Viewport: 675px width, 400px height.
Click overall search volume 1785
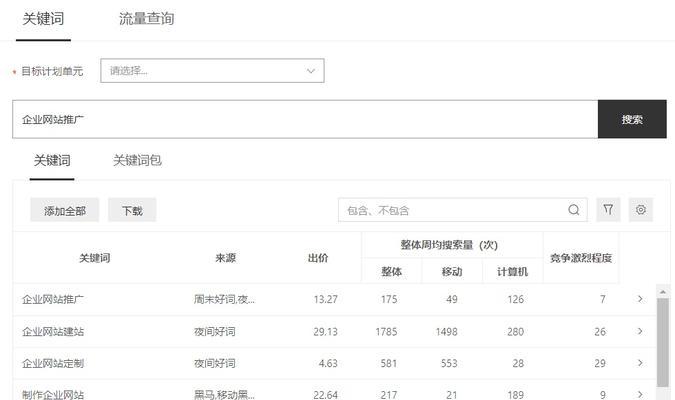pos(386,332)
